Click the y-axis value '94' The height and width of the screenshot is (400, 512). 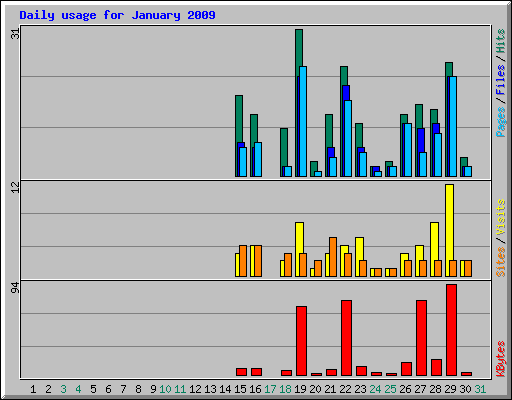click(16, 288)
